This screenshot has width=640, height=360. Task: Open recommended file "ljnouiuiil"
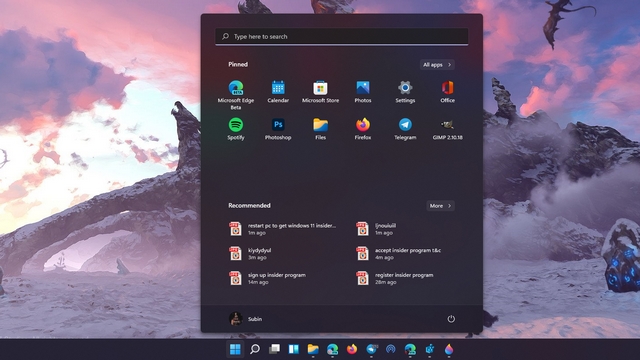click(x=376, y=229)
